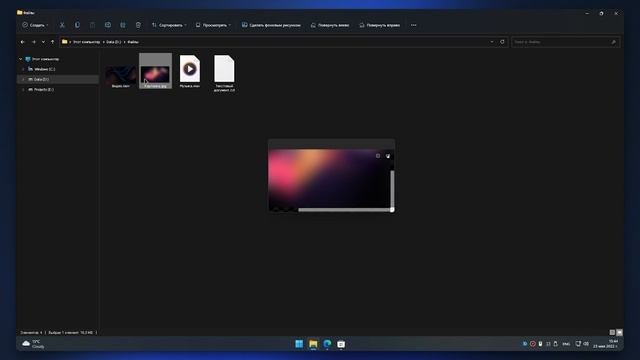Click the red circular tray icon

pos(533,344)
